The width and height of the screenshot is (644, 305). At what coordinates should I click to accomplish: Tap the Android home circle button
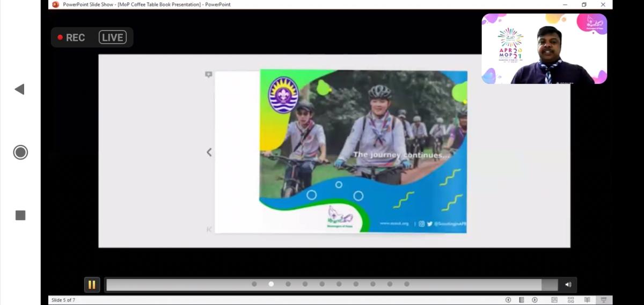point(20,152)
